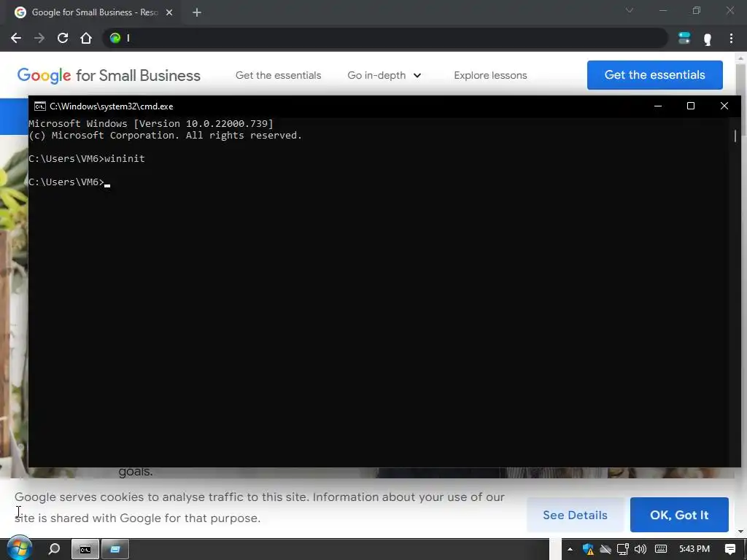Image resolution: width=747 pixels, height=560 pixels.
Task: Open network tray icon
Action: click(x=623, y=549)
